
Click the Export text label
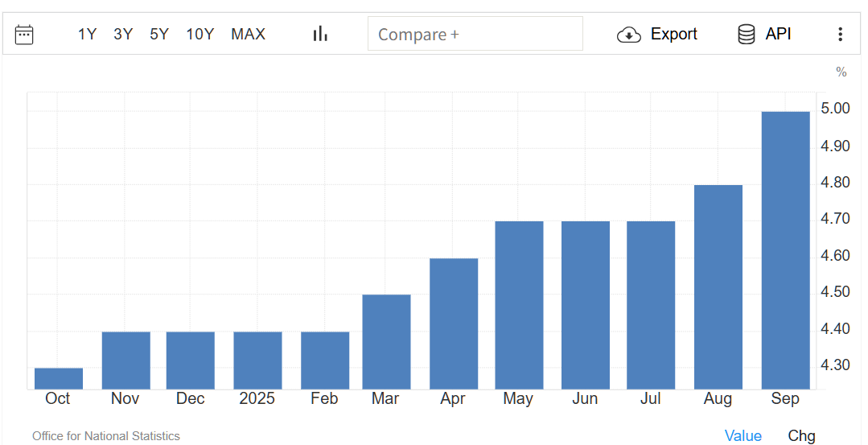tap(673, 35)
